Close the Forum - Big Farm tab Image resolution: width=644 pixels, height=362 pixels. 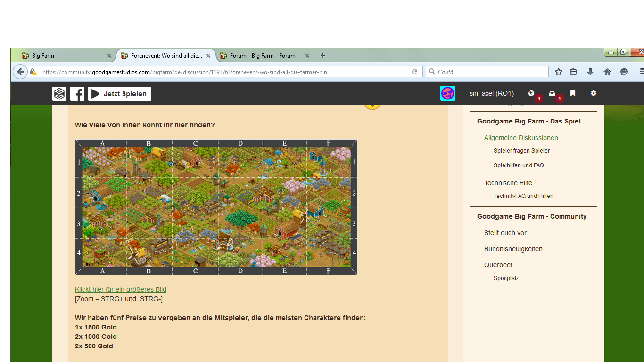pos(307,56)
